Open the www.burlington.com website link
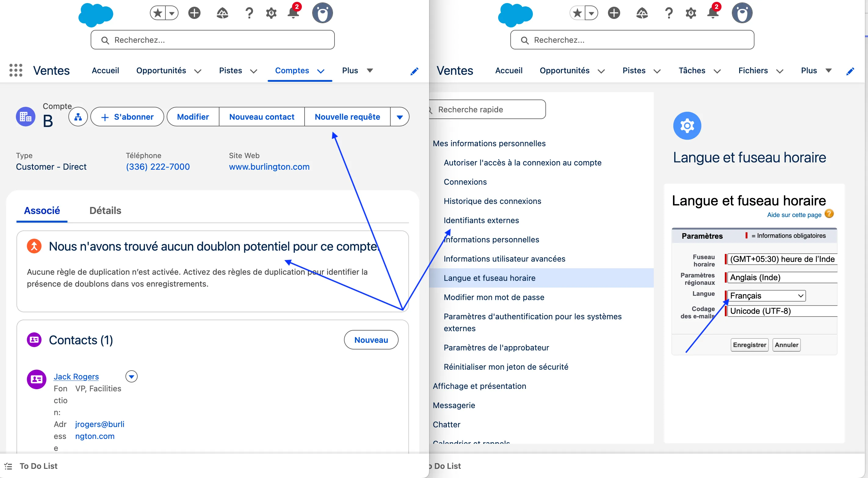The height and width of the screenshot is (478, 868). 269,167
